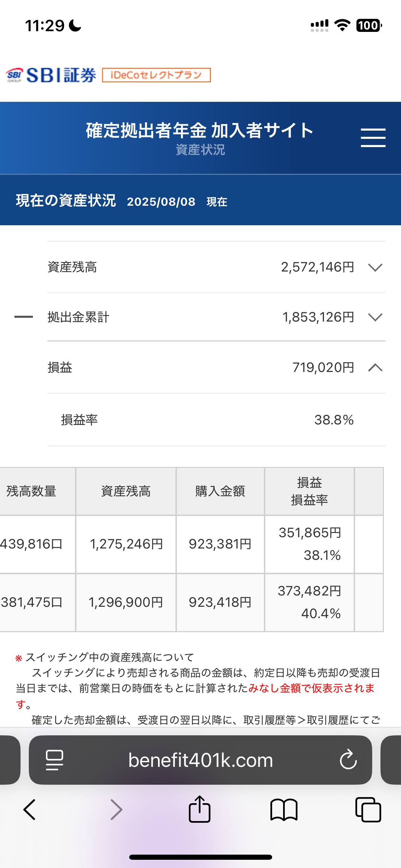
Task: Tap the benefit401k.com address bar
Action: coord(200,760)
